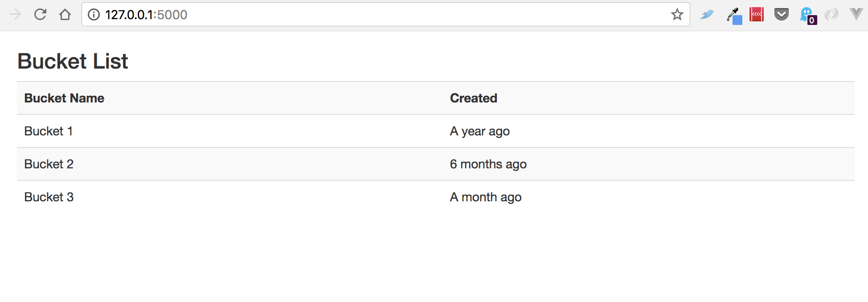Select the Bucket 2 row

click(436, 164)
